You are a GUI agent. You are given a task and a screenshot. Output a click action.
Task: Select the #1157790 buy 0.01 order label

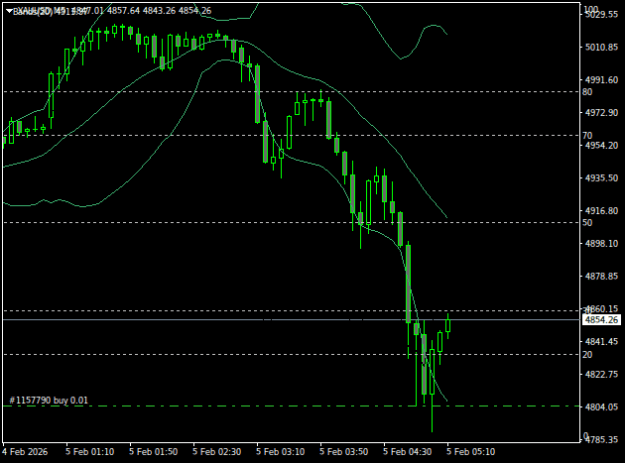(x=48, y=400)
